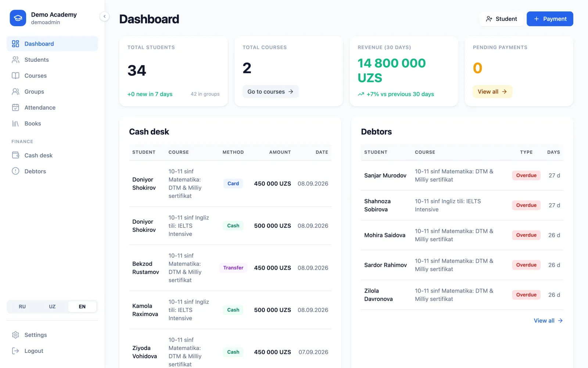Click Overdue badge for Sardor Rahimov
This screenshot has width=588, height=368.
526,265
